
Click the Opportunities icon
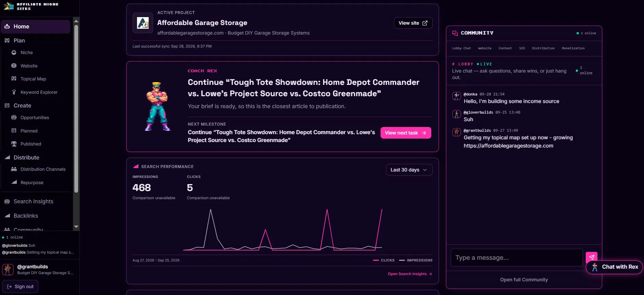click(x=14, y=117)
